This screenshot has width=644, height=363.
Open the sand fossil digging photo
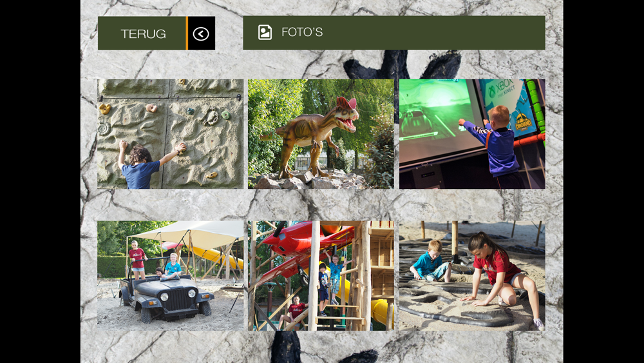click(x=472, y=275)
